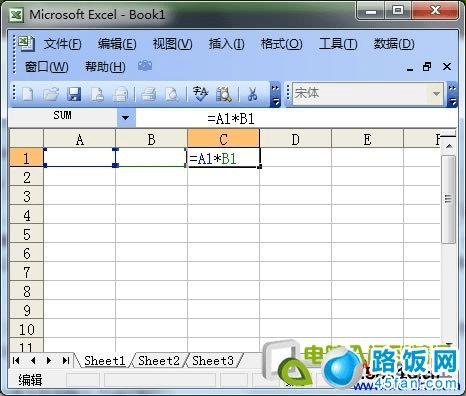This screenshot has height=396, width=466.
Task: Open the 数据(D) menu
Action: click(x=394, y=44)
